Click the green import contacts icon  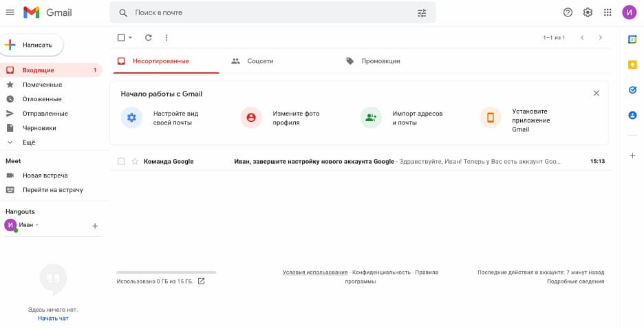(371, 118)
